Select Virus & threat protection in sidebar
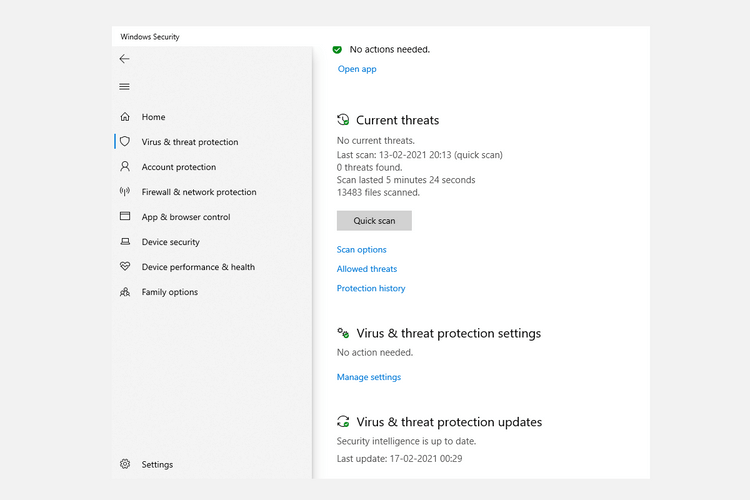Image resolution: width=750 pixels, height=500 pixels. click(190, 142)
